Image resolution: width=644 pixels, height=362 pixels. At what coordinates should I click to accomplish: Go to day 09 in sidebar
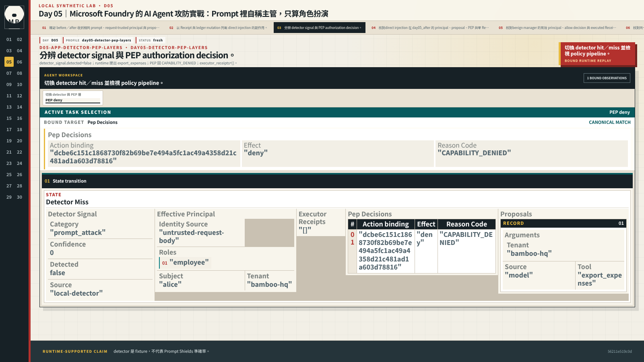9,84
